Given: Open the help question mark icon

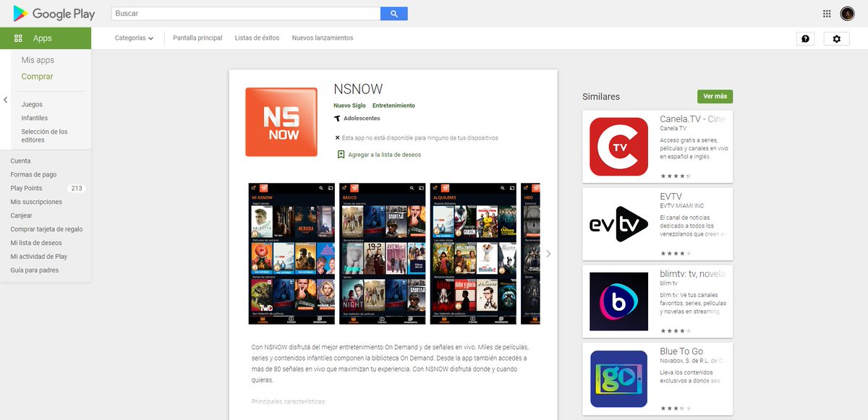Looking at the screenshot, I should 805,39.
